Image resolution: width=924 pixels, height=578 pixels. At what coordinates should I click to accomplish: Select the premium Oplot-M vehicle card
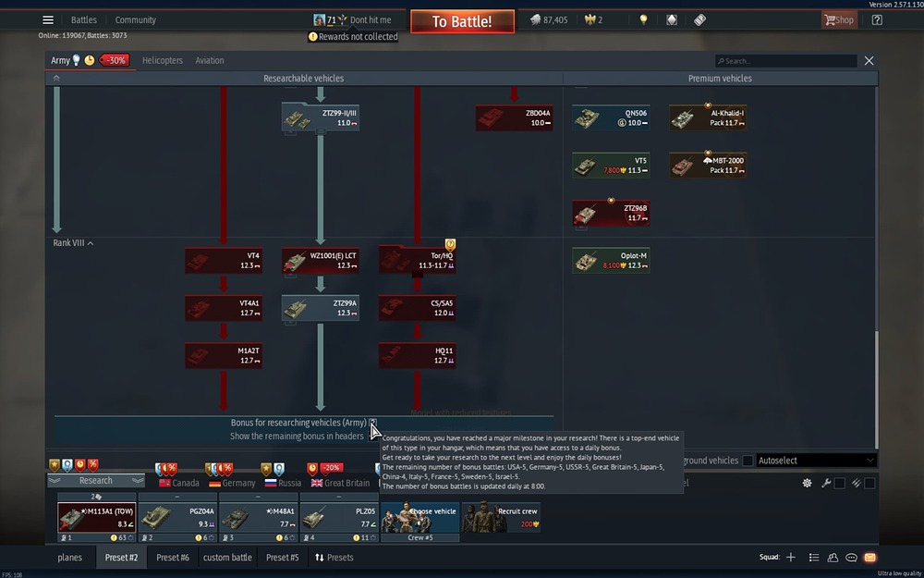point(611,260)
